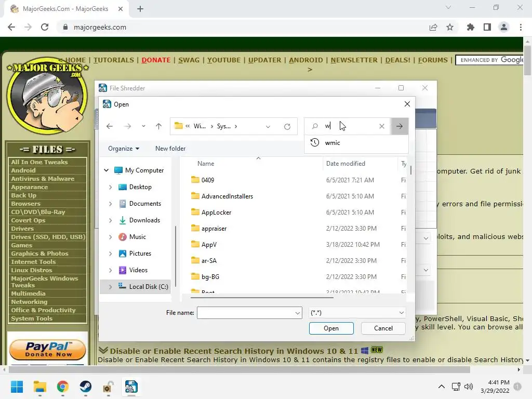
Task: Open Steam from taskbar
Action: [x=86, y=387]
